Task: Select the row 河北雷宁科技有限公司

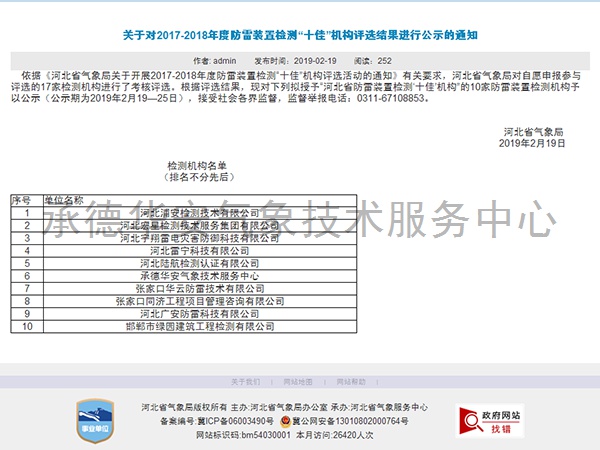Action: (199, 250)
